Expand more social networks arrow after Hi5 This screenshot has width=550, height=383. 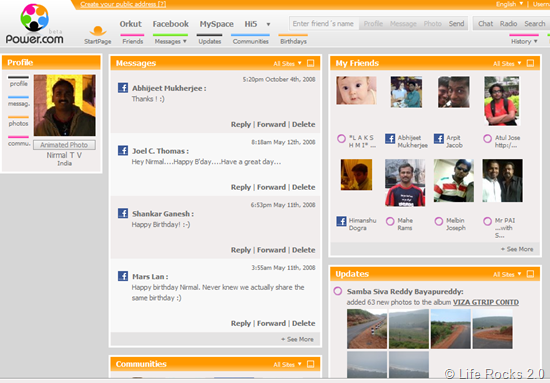pyautogui.click(x=268, y=25)
